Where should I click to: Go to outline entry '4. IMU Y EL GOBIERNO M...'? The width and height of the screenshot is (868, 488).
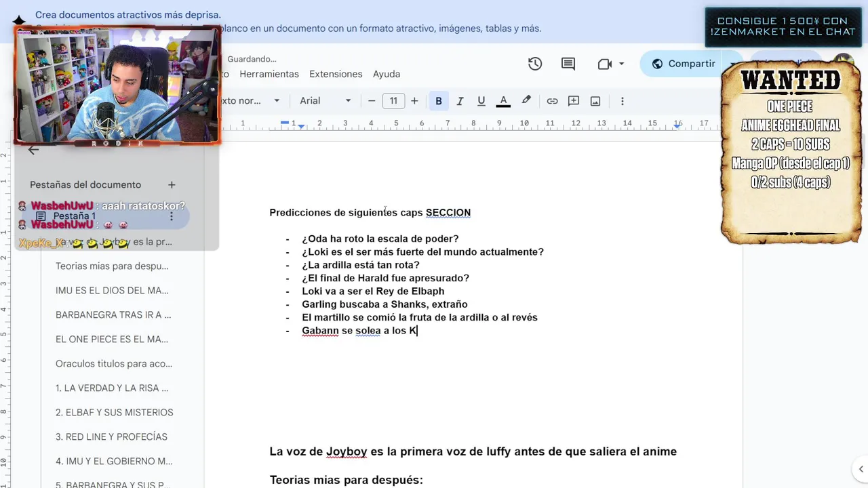click(114, 462)
